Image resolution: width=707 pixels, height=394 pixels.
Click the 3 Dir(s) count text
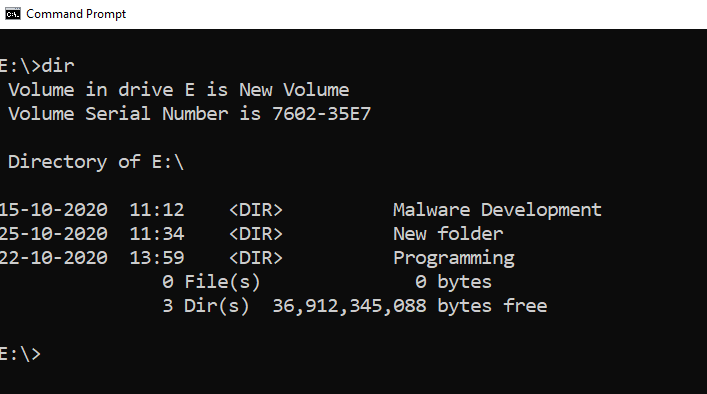[x=206, y=306]
